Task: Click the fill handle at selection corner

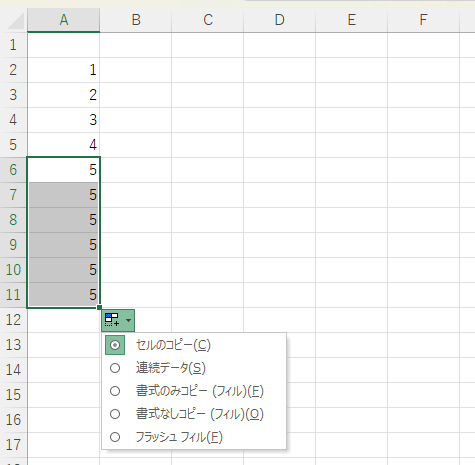Action: (x=99, y=307)
